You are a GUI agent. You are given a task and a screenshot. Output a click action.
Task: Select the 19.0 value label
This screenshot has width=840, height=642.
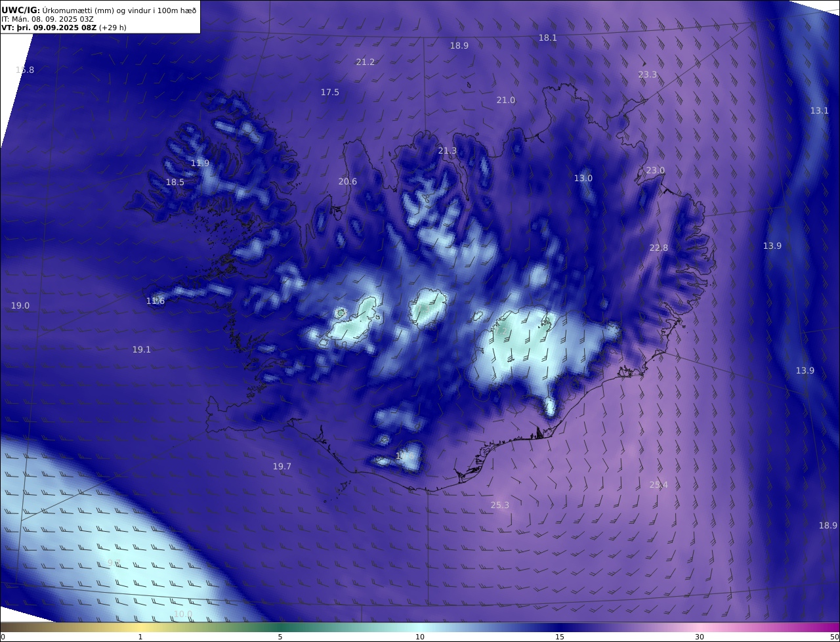click(20, 305)
